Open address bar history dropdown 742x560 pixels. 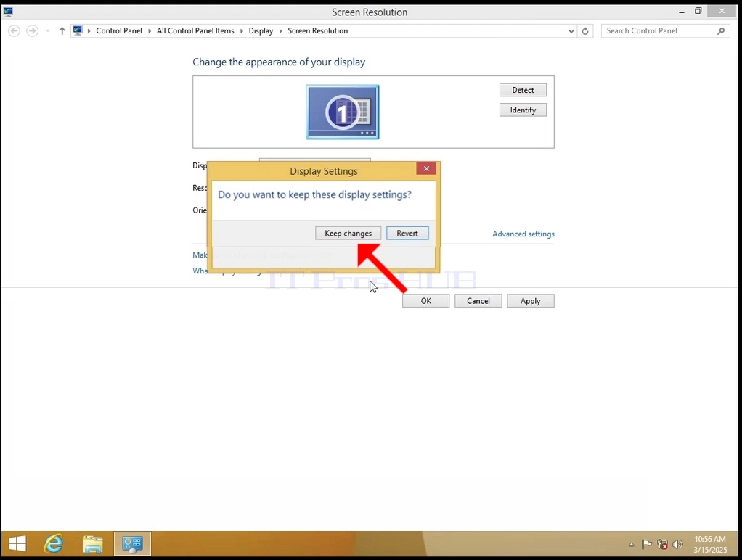(571, 31)
